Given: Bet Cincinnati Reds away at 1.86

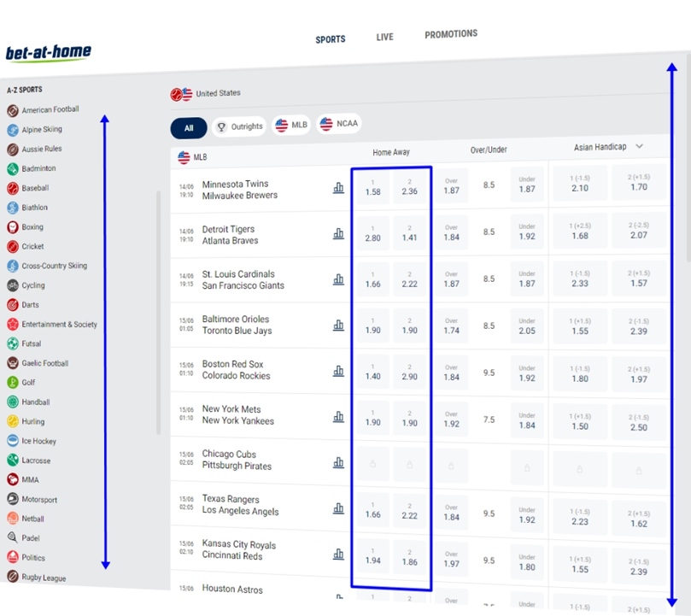Looking at the screenshot, I should [x=409, y=557].
